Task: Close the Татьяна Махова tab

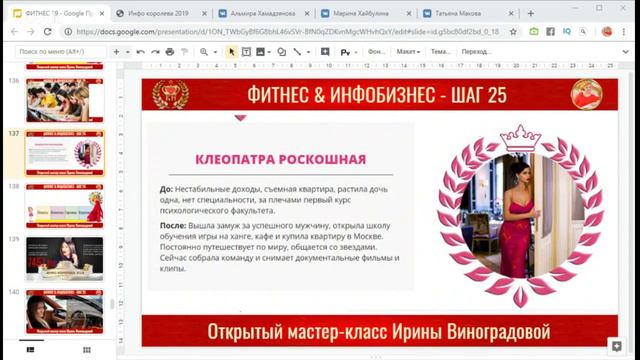Action: pos(511,13)
